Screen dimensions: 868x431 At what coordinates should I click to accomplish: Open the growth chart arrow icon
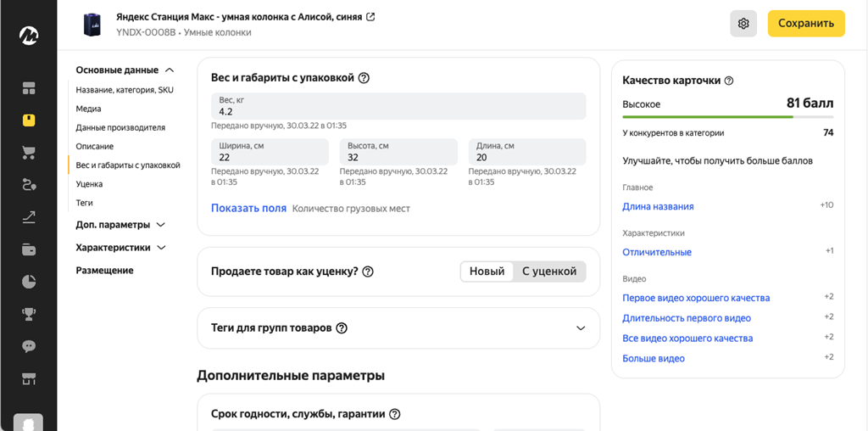(29, 218)
